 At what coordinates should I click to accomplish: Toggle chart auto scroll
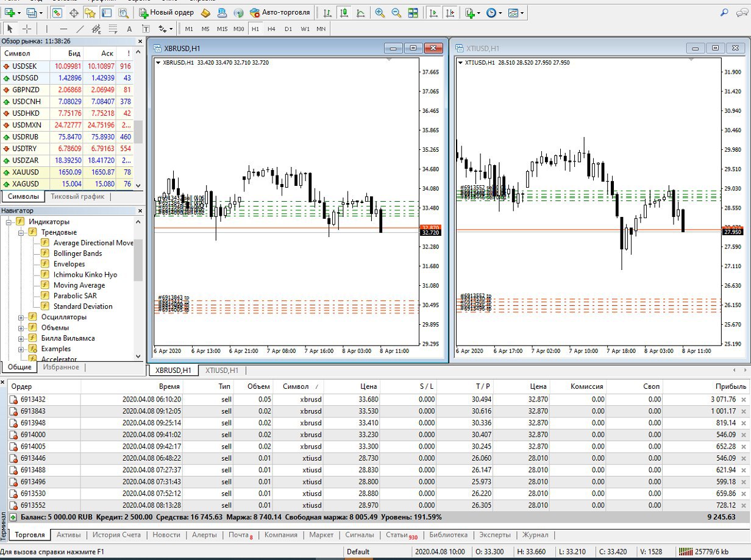433,12
